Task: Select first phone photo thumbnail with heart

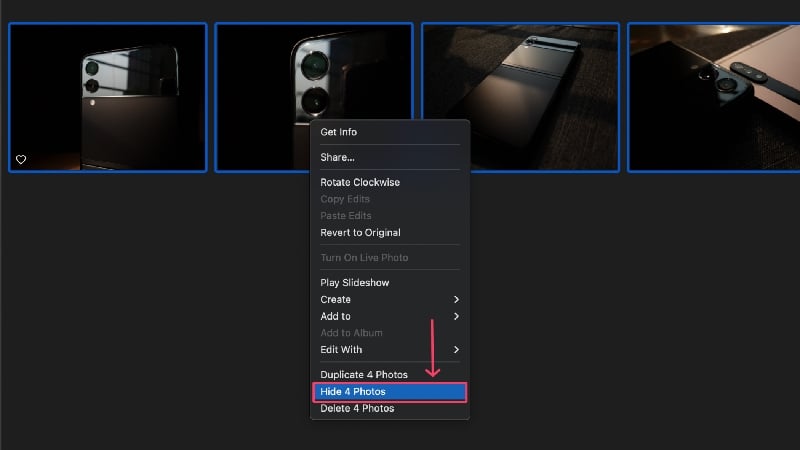Action: pyautogui.click(x=108, y=97)
